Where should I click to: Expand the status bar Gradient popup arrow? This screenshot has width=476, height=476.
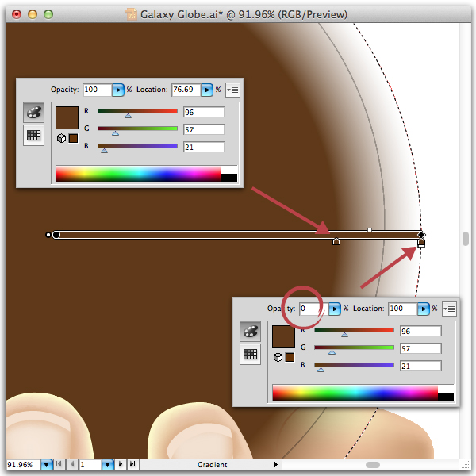275,464
